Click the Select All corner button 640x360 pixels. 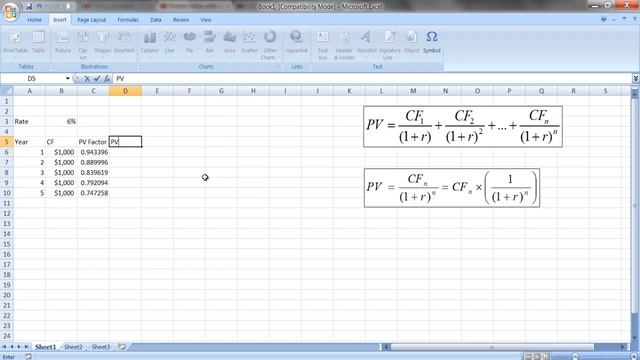[x=7, y=91]
